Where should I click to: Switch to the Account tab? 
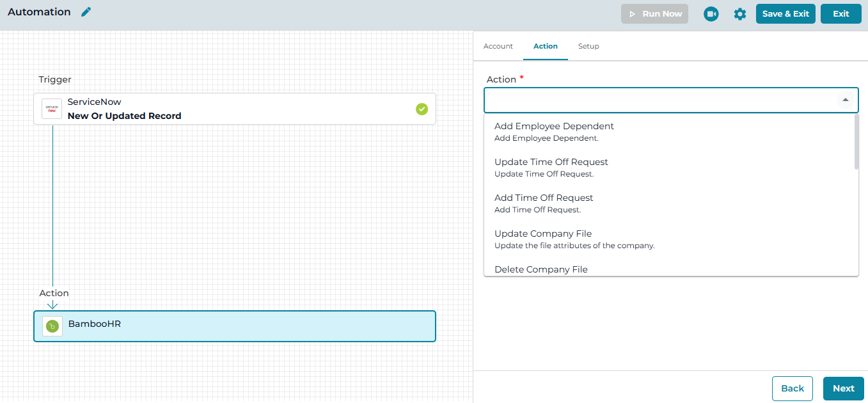[498, 46]
